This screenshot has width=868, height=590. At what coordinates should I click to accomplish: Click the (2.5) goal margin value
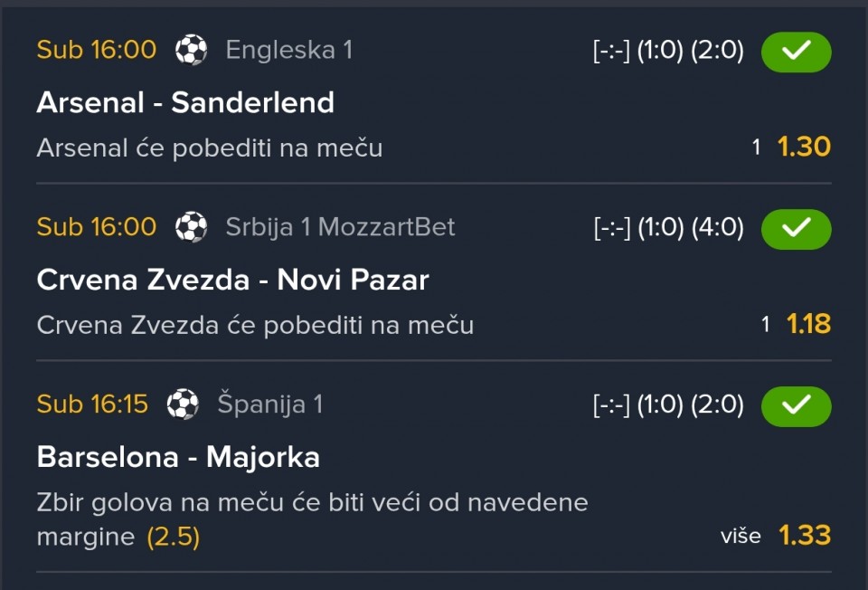[173, 538]
